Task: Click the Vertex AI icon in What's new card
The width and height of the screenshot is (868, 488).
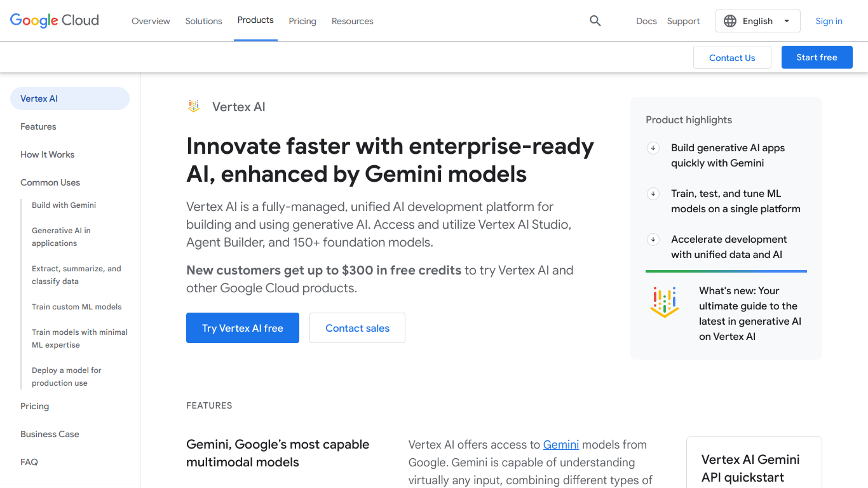Action: point(665,302)
